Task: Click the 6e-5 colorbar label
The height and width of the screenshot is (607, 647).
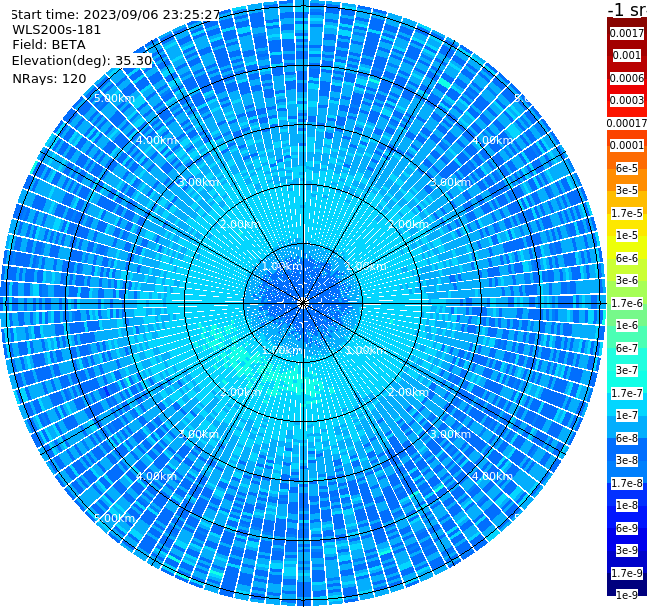Action: pos(627,168)
